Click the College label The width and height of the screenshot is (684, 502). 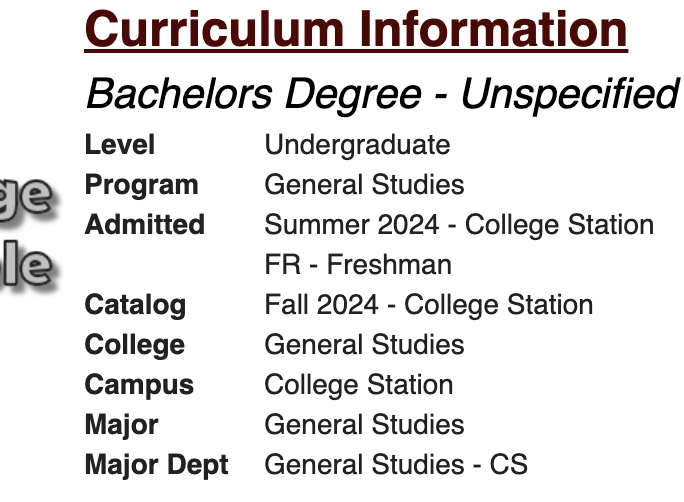click(x=134, y=345)
